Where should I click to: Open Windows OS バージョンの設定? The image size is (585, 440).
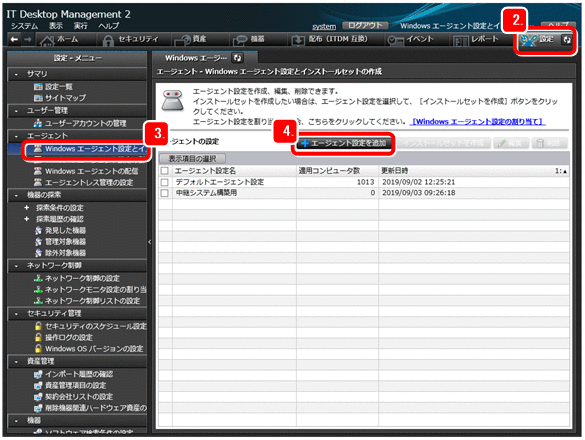click(94, 349)
